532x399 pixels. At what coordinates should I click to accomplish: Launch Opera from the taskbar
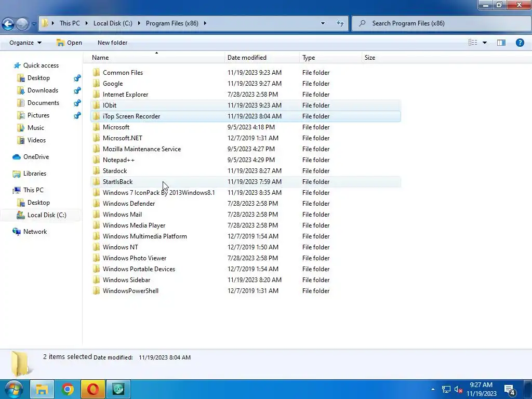93,389
